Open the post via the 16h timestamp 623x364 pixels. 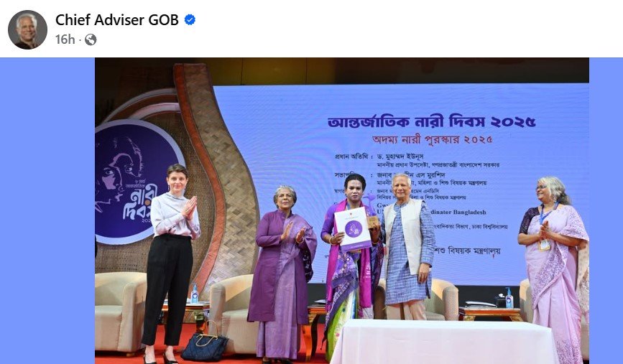65,39
